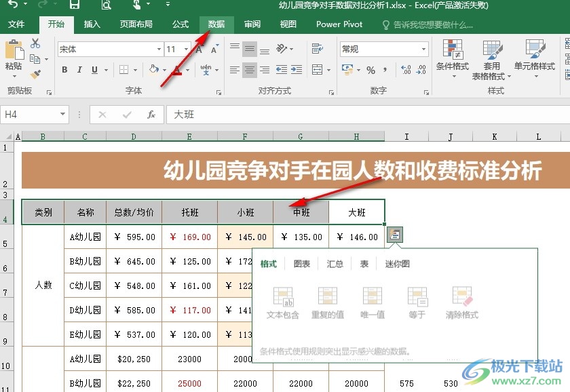This screenshot has height=392, width=570.
Task: Switch to the 图表 tab in Quick Analysis
Action: click(x=302, y=264)
